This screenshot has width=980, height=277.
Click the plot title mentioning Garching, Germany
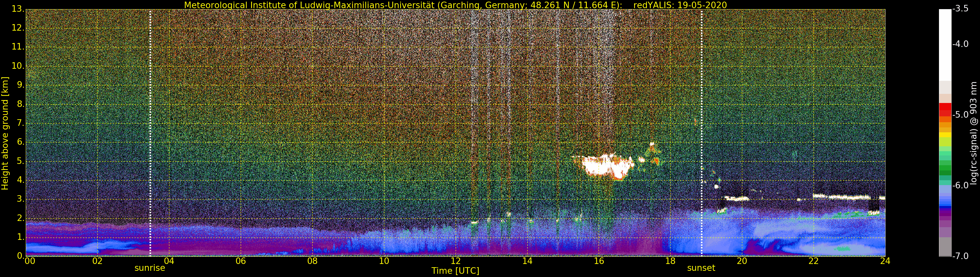coord(455,5)
